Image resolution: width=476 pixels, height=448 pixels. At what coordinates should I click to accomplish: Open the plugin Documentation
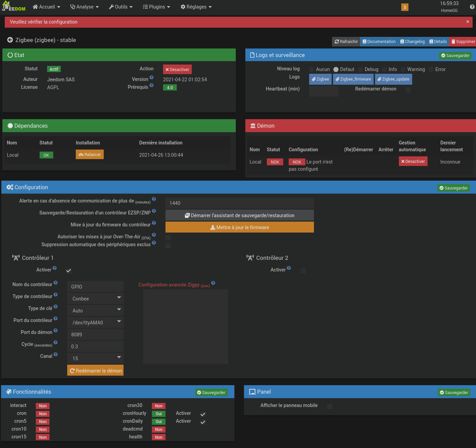click(x=379, y=42)
